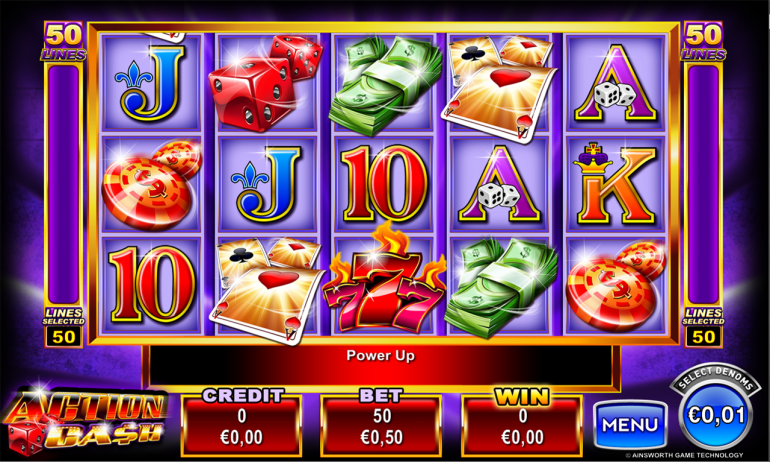Screen dimensions: 770x462
Task: Click the poker chips at bottom right
Action: (616, 286)
